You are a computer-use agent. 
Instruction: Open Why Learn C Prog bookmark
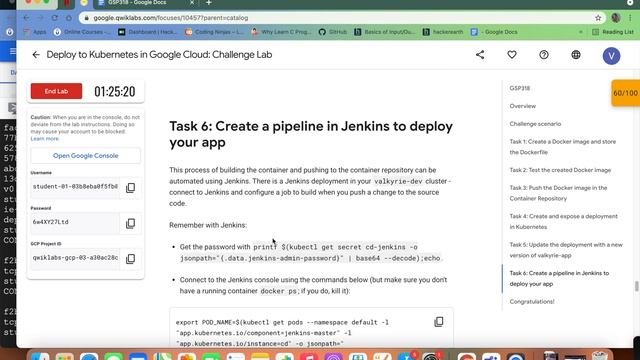(x=281, y=32)
